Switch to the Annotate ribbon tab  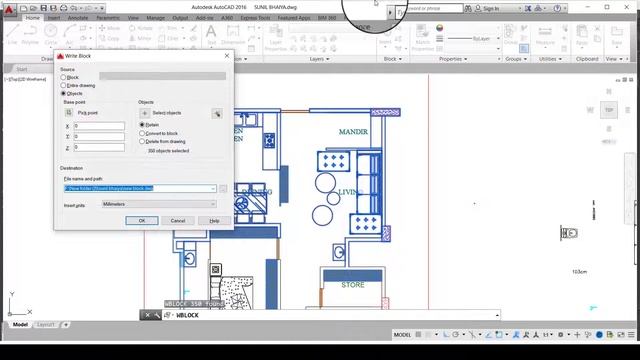78,18
